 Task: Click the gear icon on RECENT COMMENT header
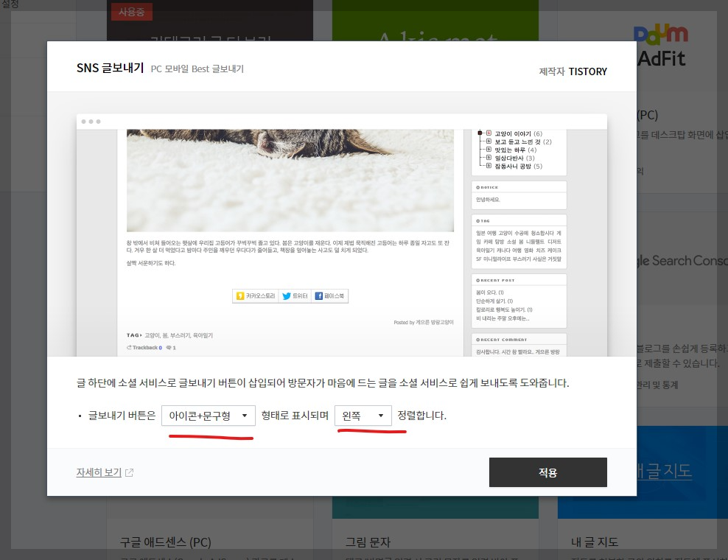point(479,338)
